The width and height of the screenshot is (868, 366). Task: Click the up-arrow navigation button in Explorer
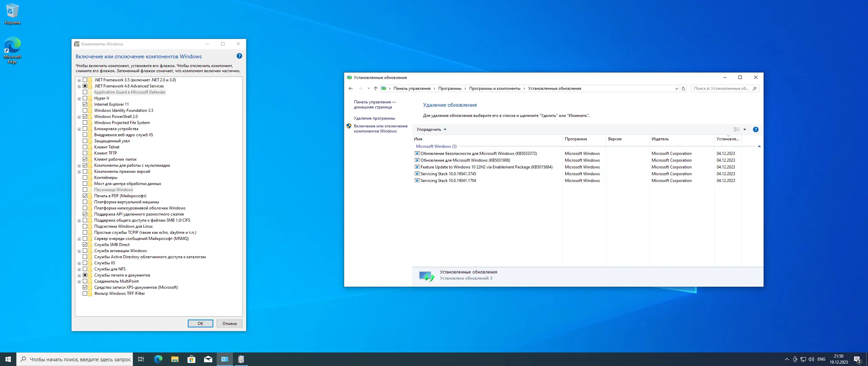click(x=375, y=88)
